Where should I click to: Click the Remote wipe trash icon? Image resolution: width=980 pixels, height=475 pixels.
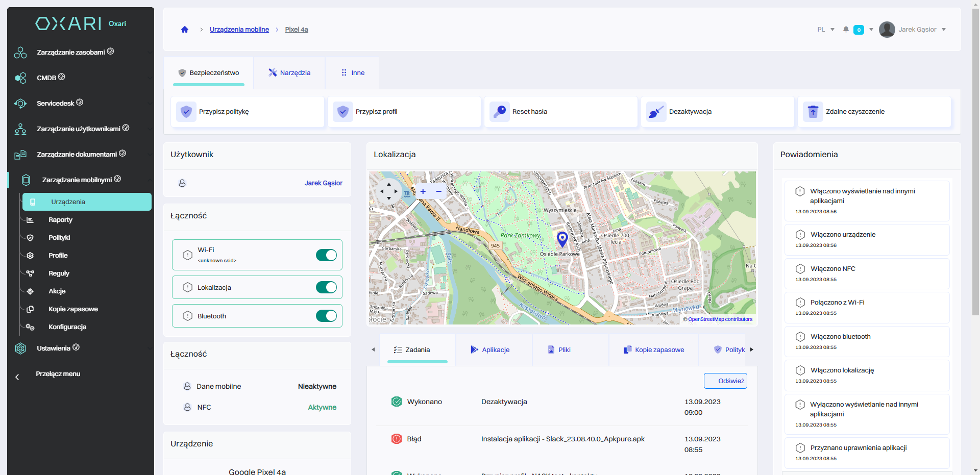click(813, 112)
